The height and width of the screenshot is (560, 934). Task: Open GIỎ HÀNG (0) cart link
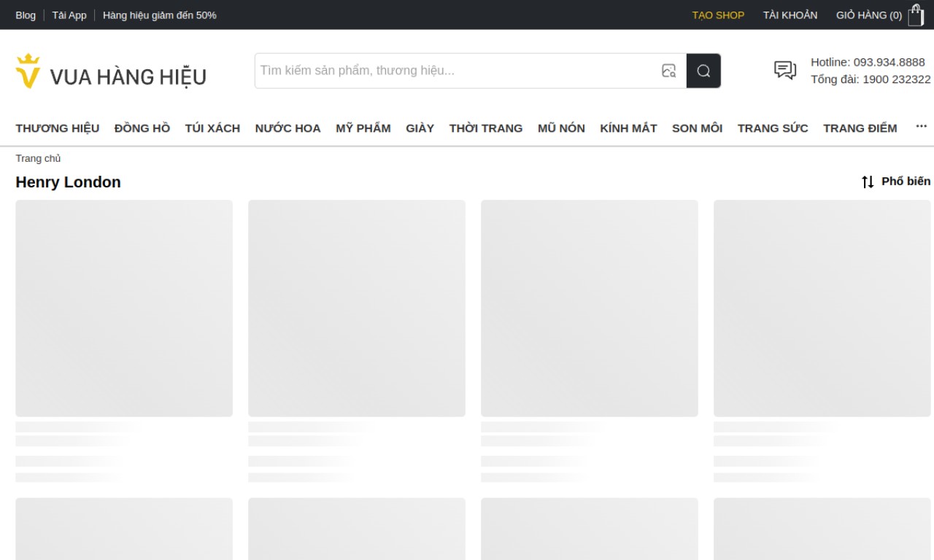869,15
